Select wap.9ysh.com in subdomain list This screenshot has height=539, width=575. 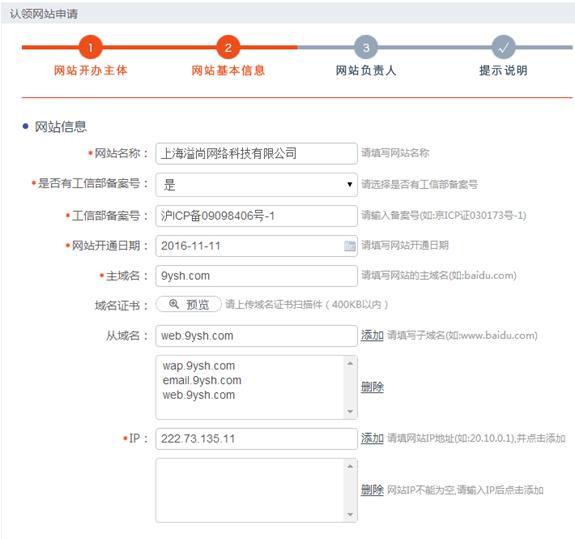199,366
